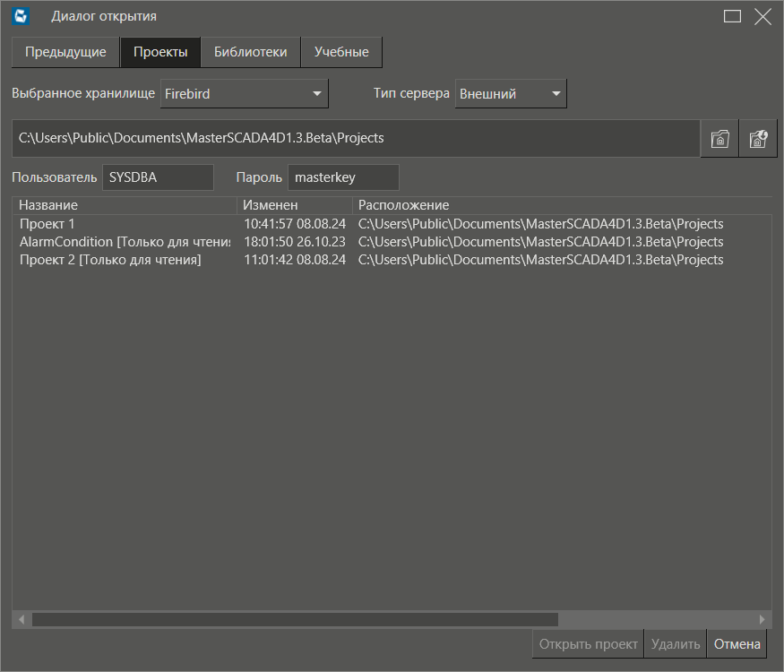Screen dimensions: 784x672
Task: Click the right arrow of the horizontal scrollbar
Action: click(x=762, y=619)
